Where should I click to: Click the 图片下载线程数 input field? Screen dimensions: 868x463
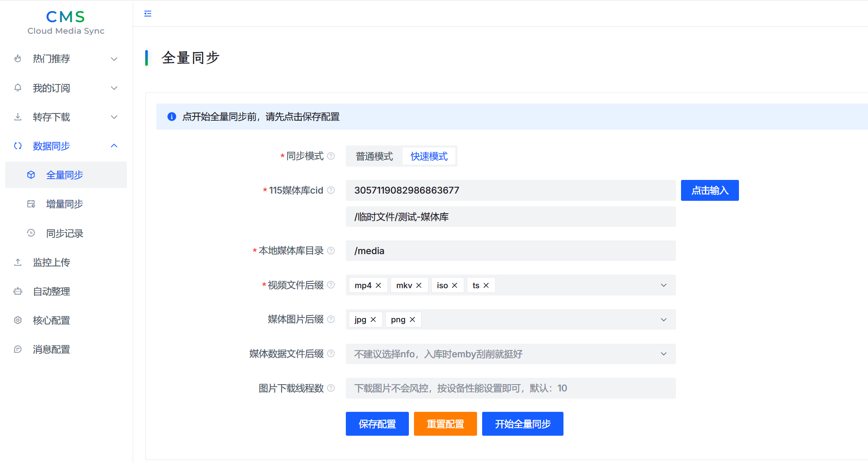coord(468,388)
